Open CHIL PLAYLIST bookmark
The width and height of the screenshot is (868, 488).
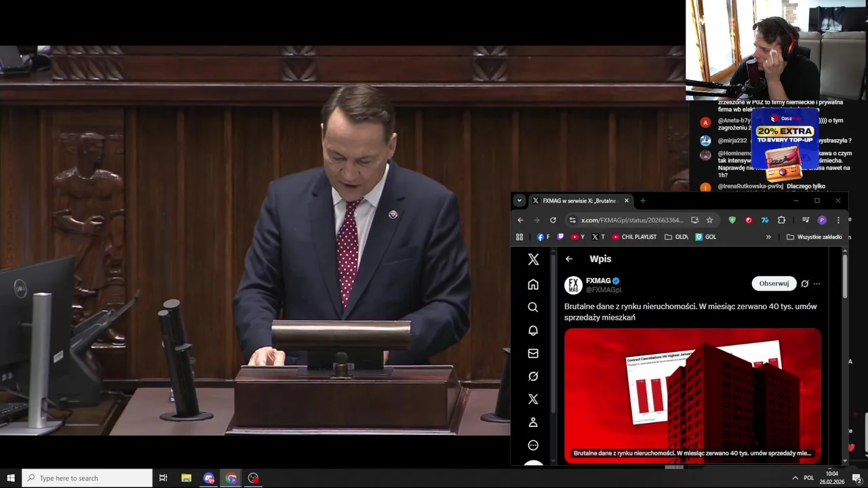(635, 237)
